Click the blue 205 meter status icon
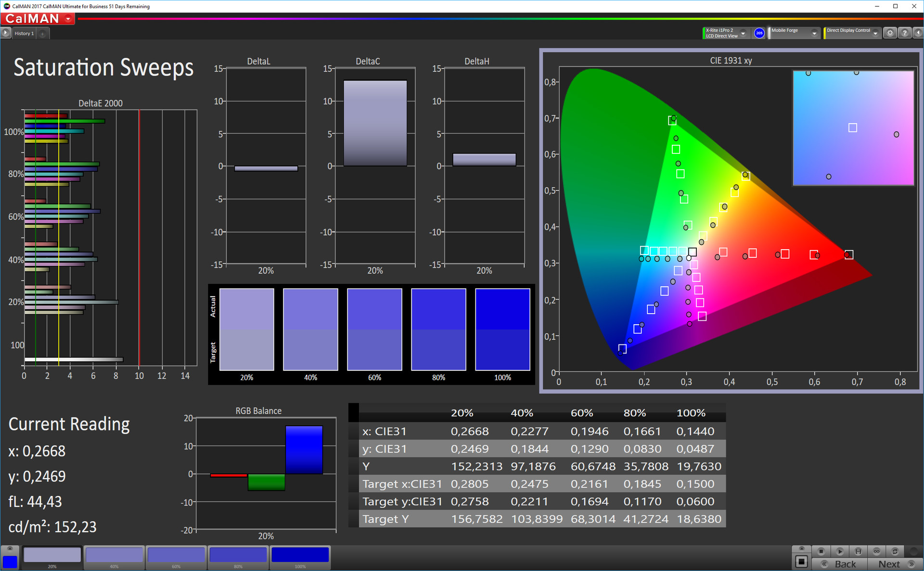This screenshot has height=571, width=924. point(759,33)
